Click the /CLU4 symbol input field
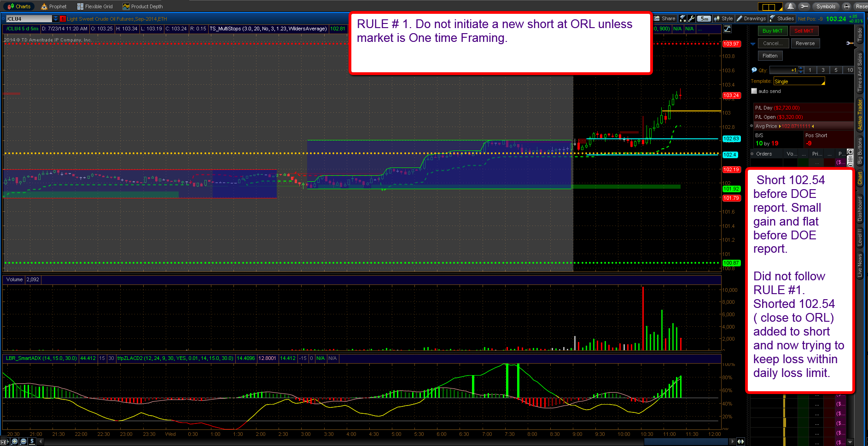 tap(29, 19)
